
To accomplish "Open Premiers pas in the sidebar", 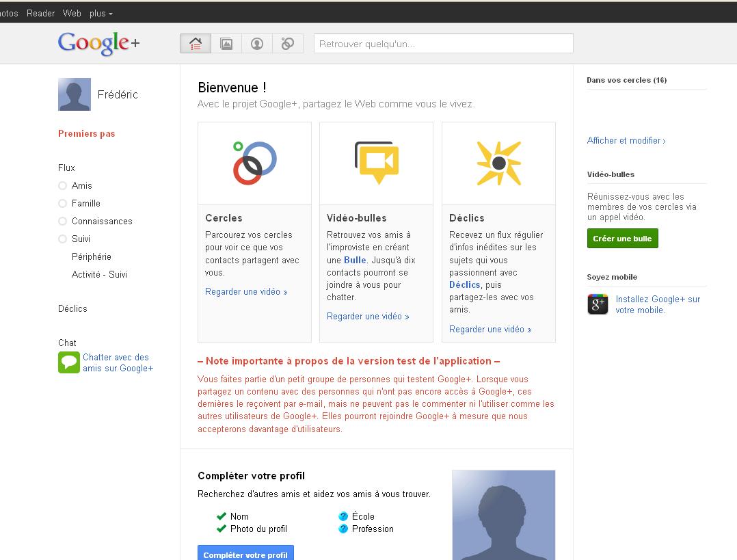I will tap(86, 133).
